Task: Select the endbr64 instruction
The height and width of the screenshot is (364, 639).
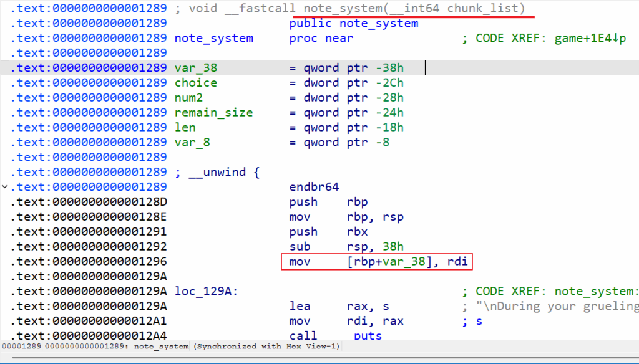Action: (315, 187)
